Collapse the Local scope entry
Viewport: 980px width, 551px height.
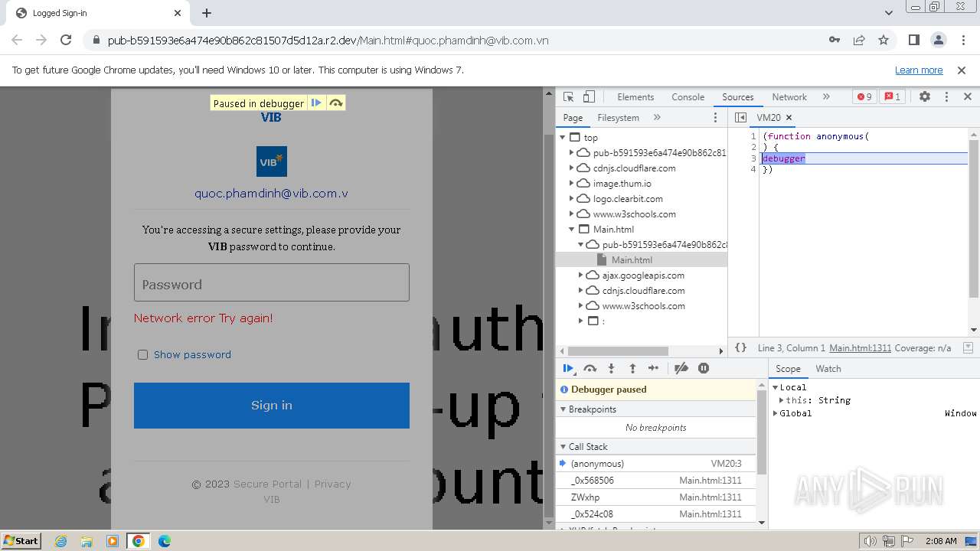pyautogui.click(x=775, y=387)
